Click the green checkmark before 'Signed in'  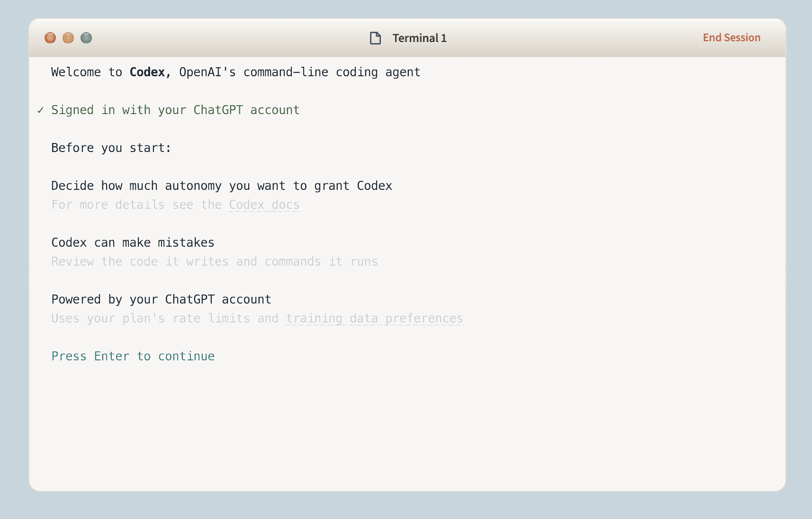(x=41, y=110)
